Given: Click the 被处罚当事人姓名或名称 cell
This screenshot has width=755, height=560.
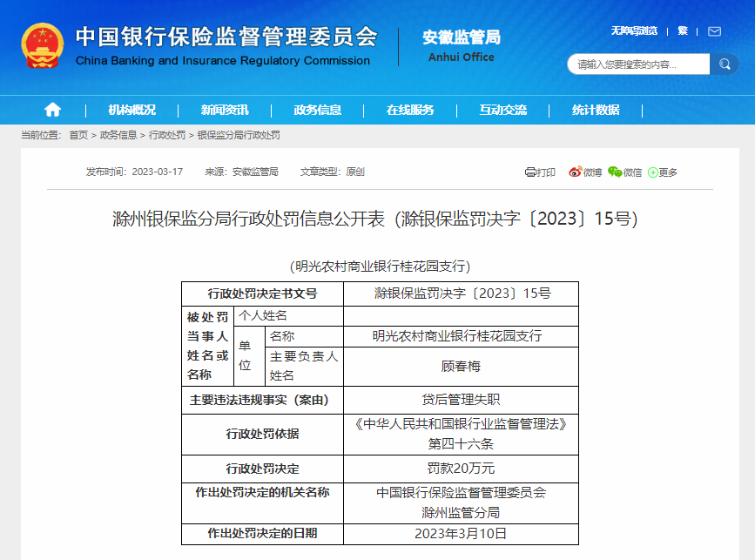Looking at the screenshot, I should tap(207, 347).
